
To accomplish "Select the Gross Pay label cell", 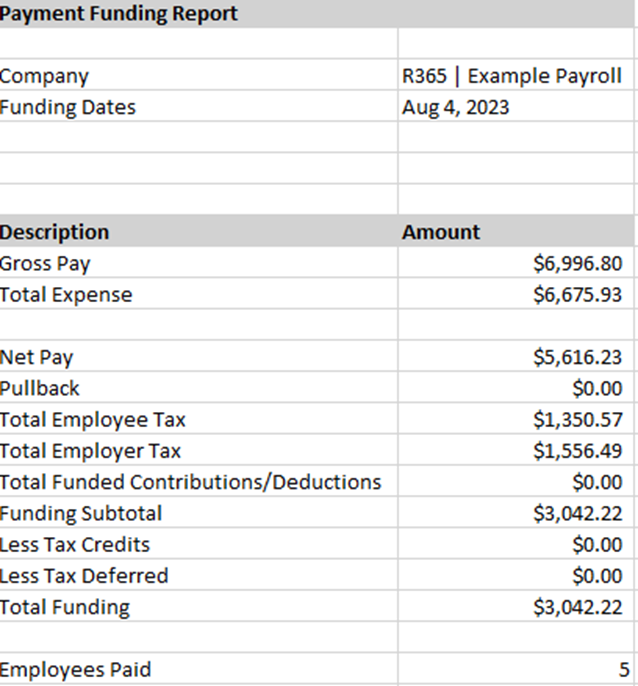I will tap(199, 262).
